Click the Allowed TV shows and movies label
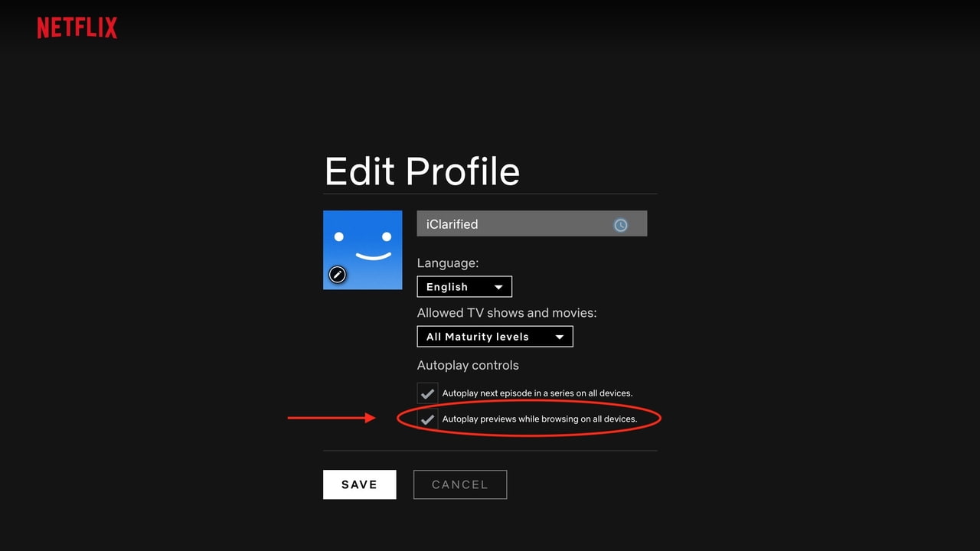The image size is (980, 551). point(507,313)
